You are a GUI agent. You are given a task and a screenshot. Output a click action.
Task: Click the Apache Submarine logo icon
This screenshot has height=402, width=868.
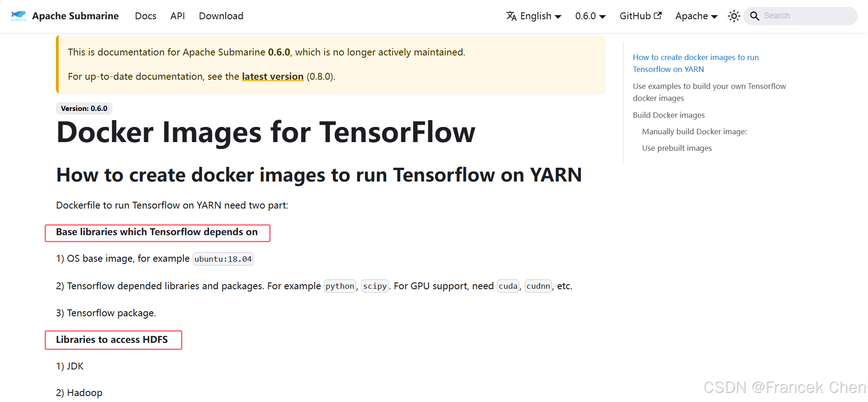(x=19, y=16)
